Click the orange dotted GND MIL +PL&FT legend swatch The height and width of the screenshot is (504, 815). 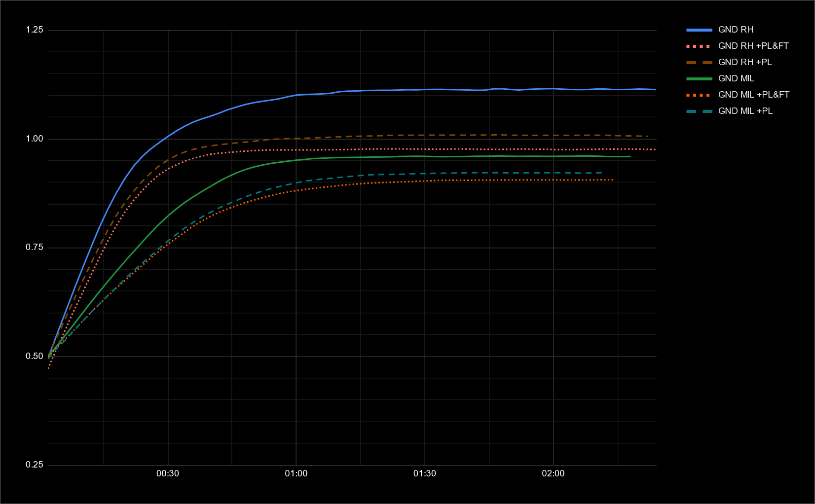tap(699, 95)
